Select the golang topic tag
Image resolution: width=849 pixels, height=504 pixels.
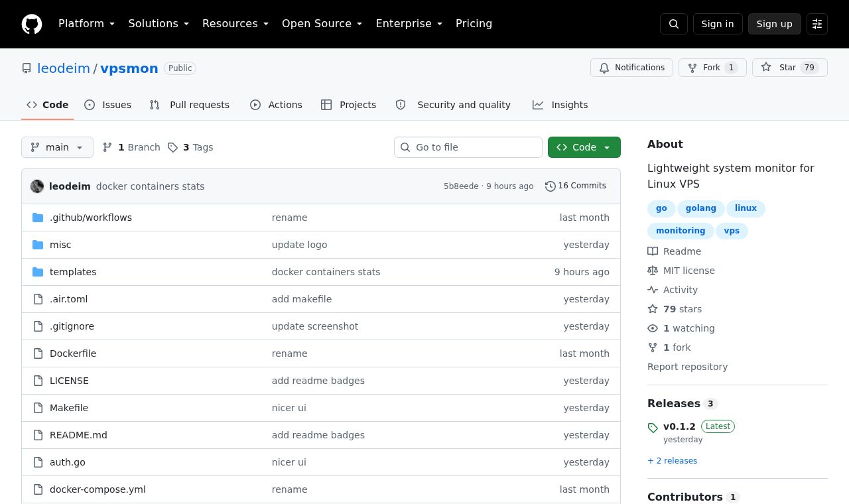701,208
